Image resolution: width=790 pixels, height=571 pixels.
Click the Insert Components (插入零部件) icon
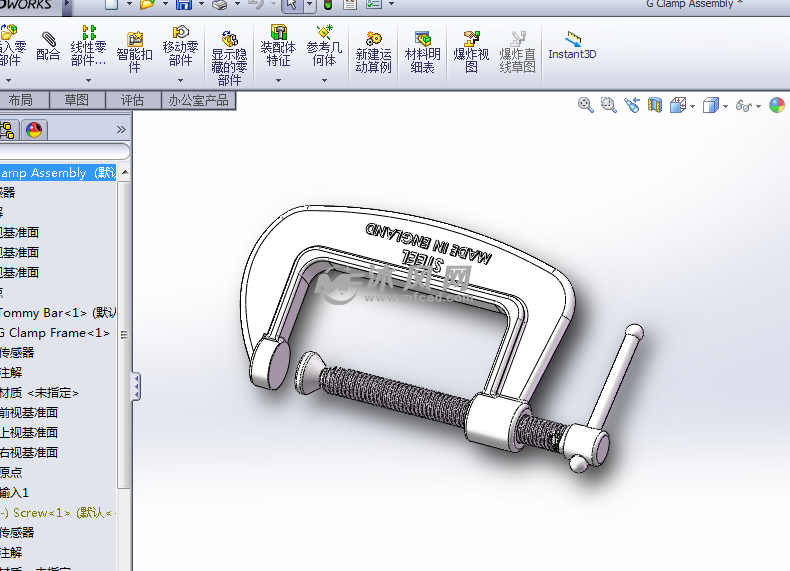(x=9, y=33)
